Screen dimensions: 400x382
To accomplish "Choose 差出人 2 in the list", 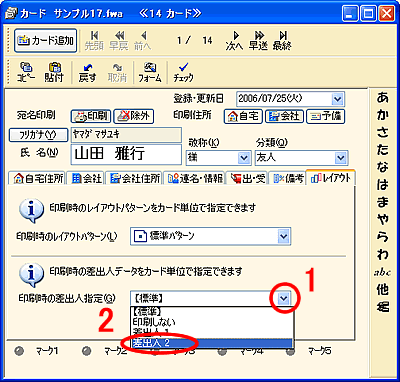I will (x=211, y=343).
